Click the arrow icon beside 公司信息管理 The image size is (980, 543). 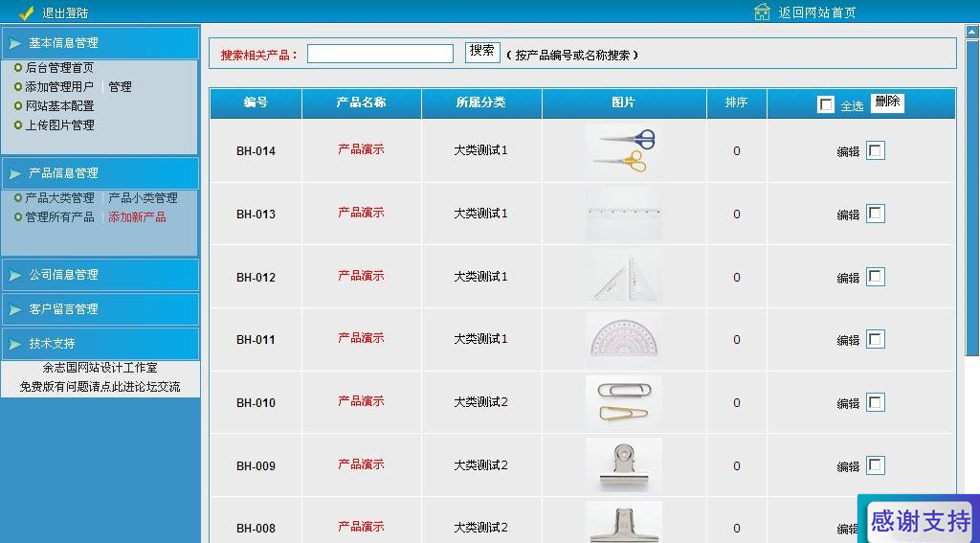(x=15, y=275)
